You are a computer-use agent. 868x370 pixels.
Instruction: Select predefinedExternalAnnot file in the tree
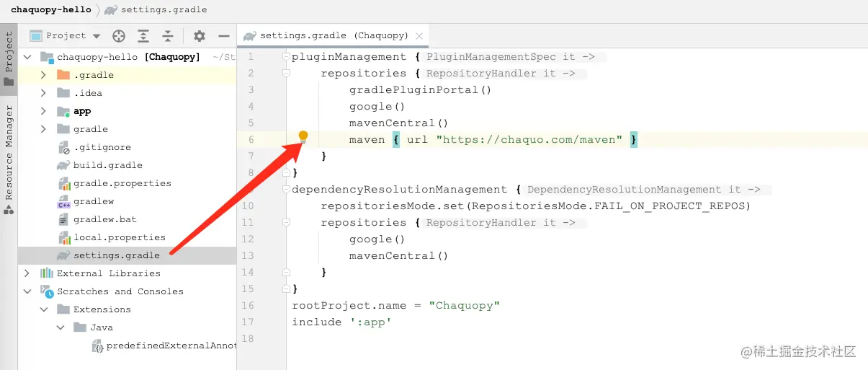coord(171,345)
